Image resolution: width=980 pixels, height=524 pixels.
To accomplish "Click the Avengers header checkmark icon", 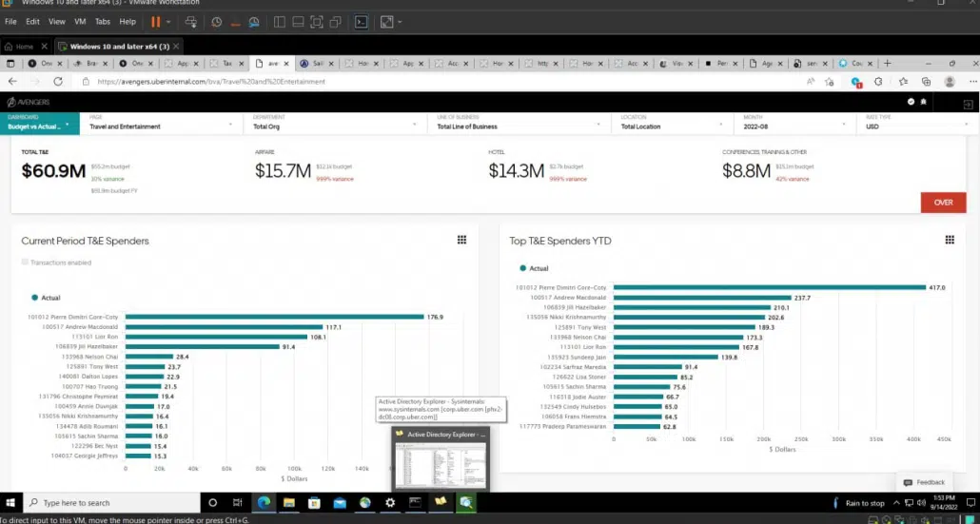I will (x=911, y=102).
